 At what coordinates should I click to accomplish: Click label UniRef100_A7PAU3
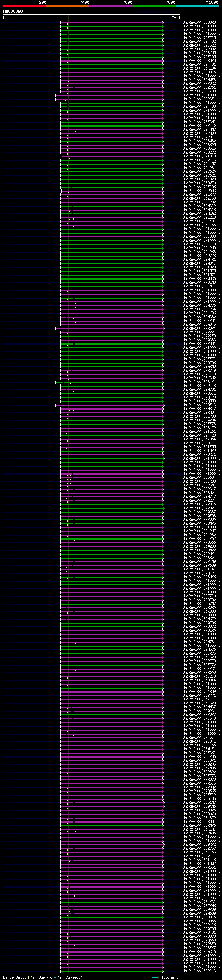coord(199,191)
